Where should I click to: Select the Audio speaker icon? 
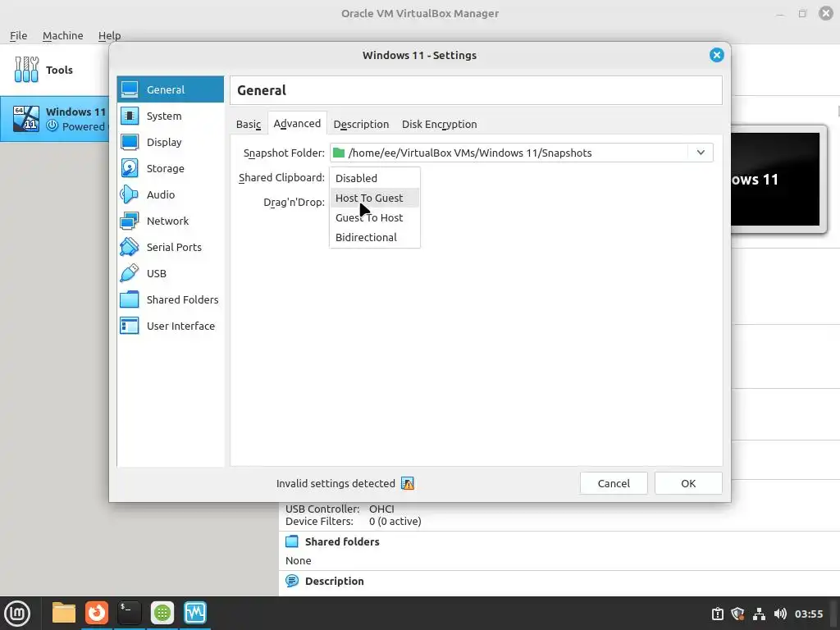(130, 194)
